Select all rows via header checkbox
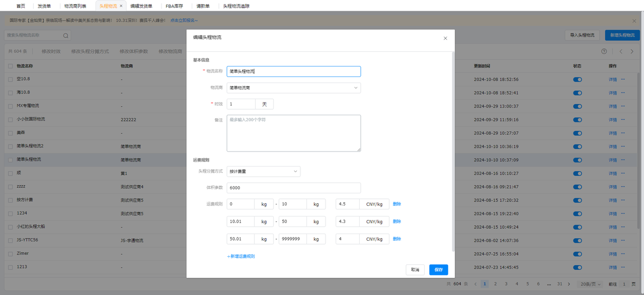Image resolution: width=644 pixels, height=295 pixels. click(x=11, y=66)
